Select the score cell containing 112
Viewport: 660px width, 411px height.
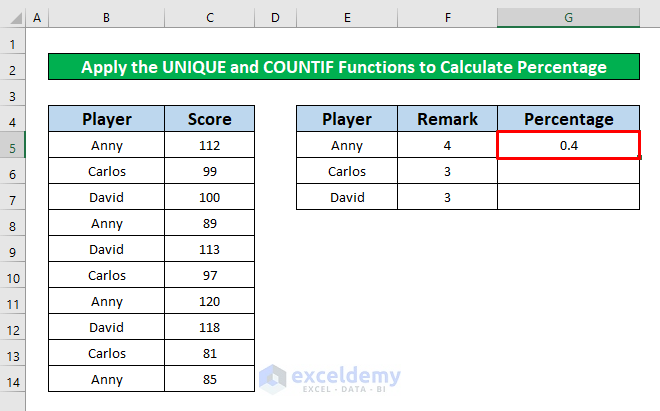pos(210,145)
